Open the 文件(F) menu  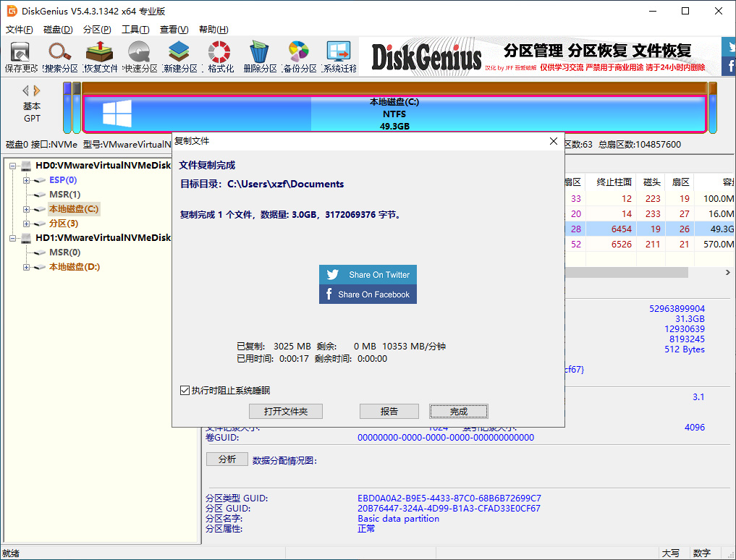20,30
